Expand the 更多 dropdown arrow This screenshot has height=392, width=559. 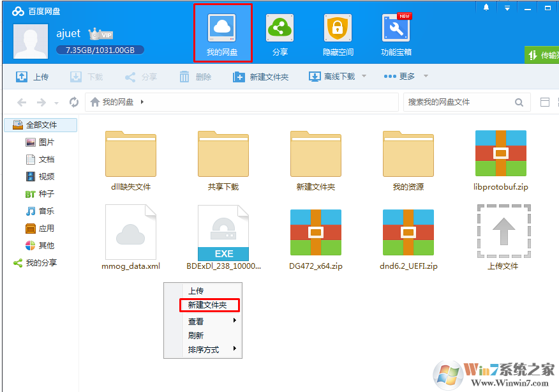[426, 76]
